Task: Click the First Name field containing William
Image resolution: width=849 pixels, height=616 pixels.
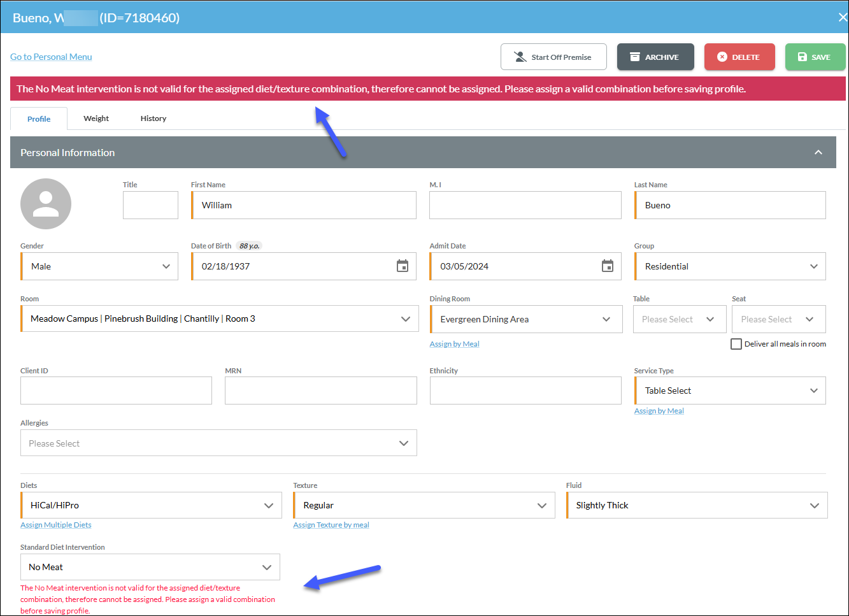Action: [304, 205]
